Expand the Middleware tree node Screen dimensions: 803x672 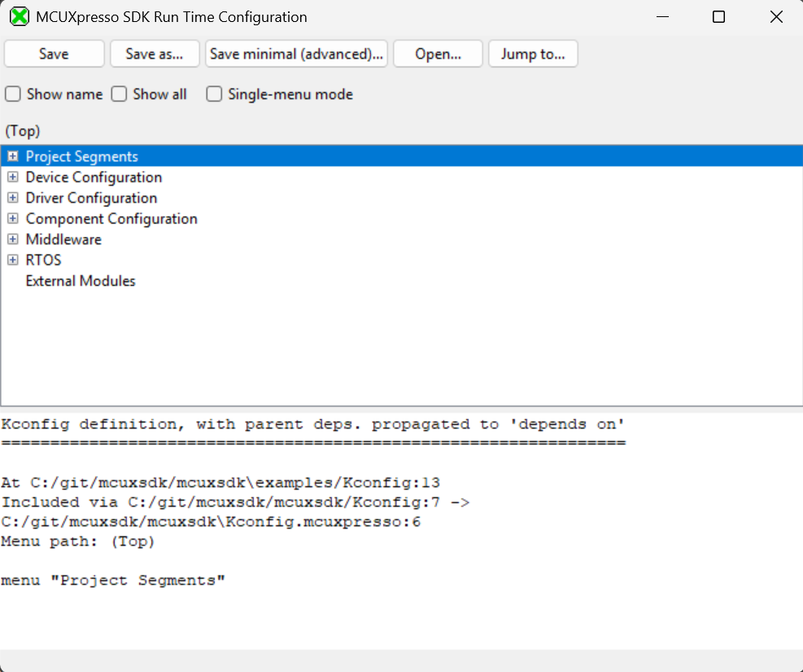[x=12, y=239]
